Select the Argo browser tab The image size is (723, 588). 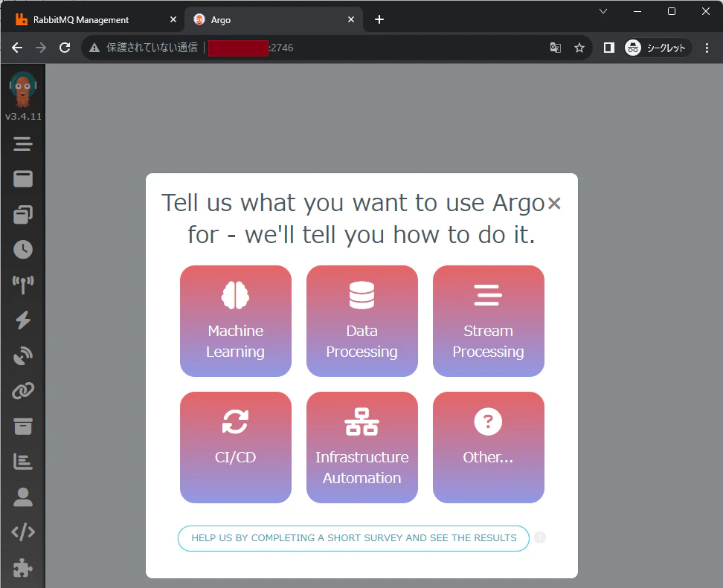pos(272,20)
